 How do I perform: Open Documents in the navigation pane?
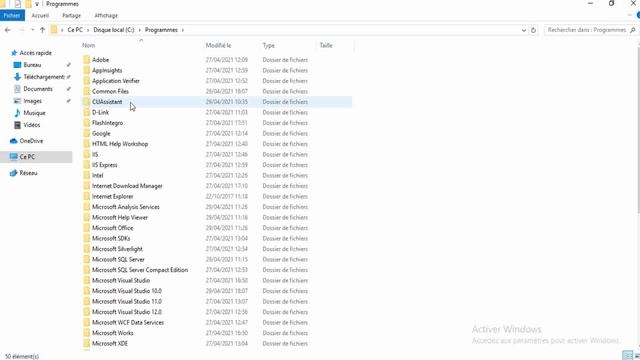38,89
